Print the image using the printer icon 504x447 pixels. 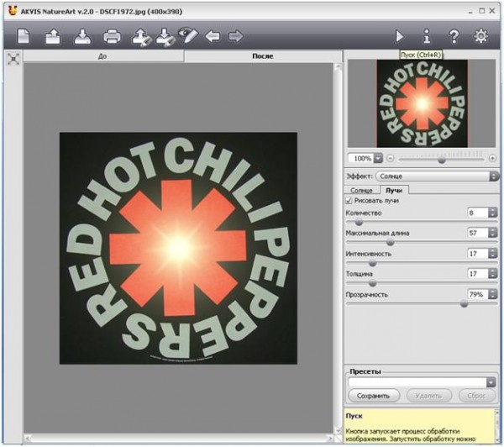click(112, 36)
